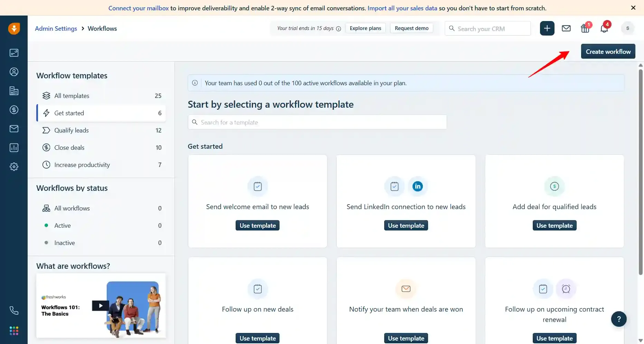
Task: Filter workflows by Inactive status
Action: point(101,243)
